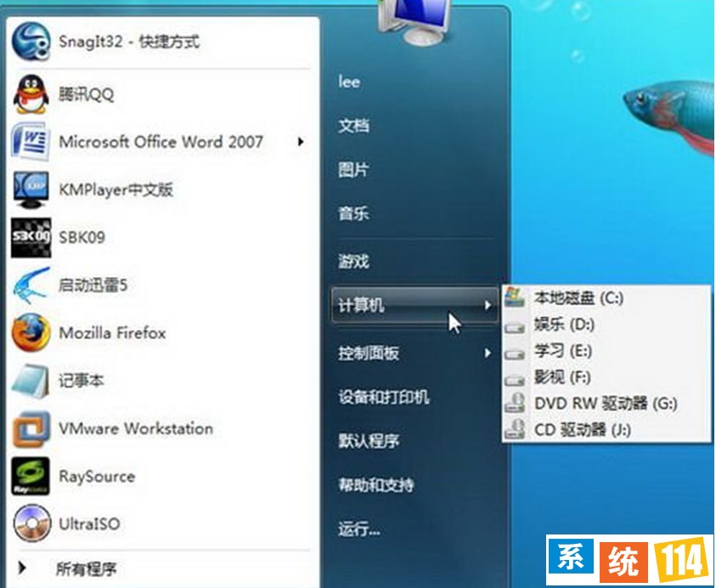Launch UltraISO disc icon
716x588 pixels.
(x=31, y=524)
